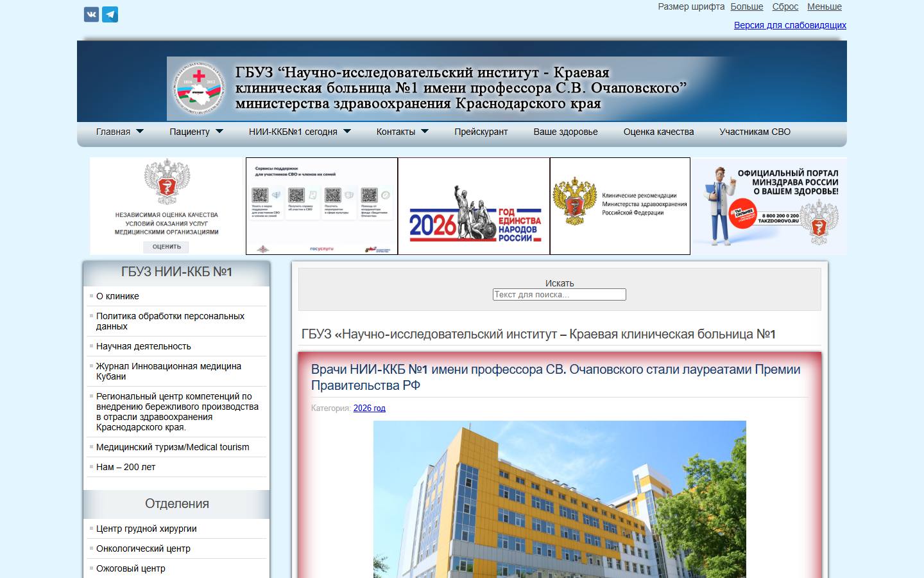Focus the Текст для поиска search field

pos(560,295)
